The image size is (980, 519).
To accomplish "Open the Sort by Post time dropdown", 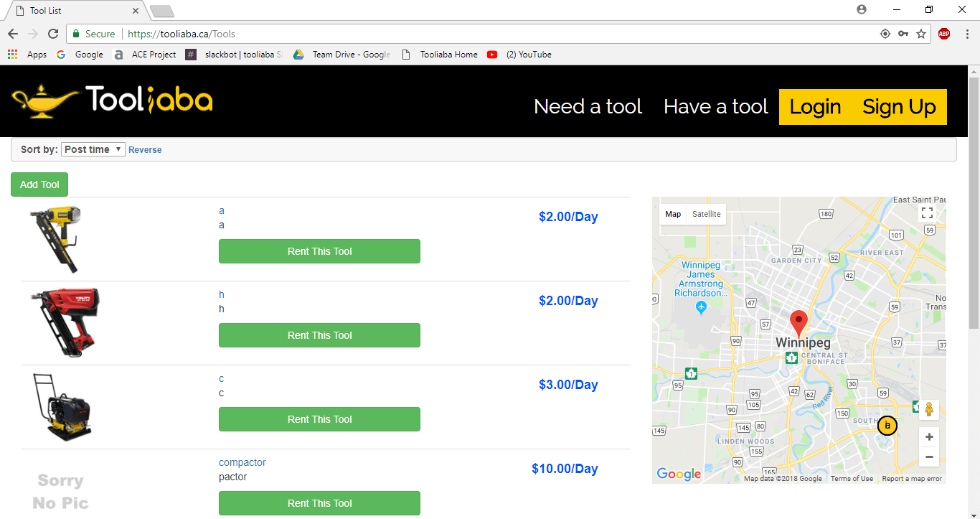I will click(93, 149).
